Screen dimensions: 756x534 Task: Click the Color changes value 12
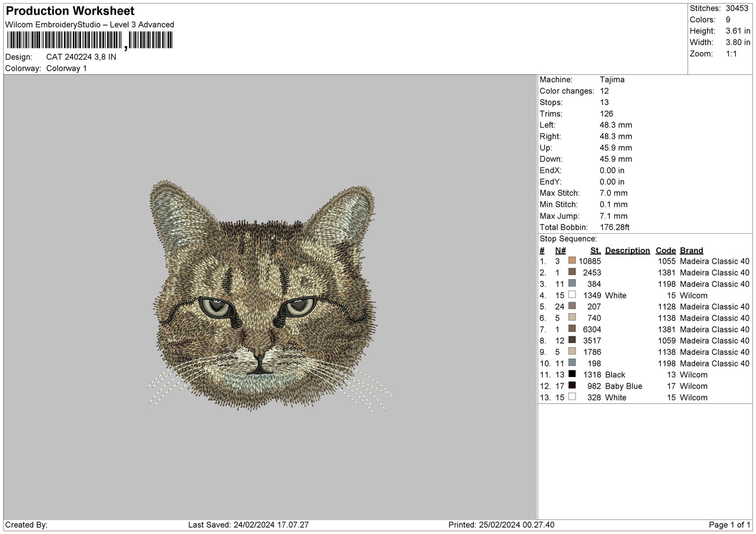tap(604, 91)
